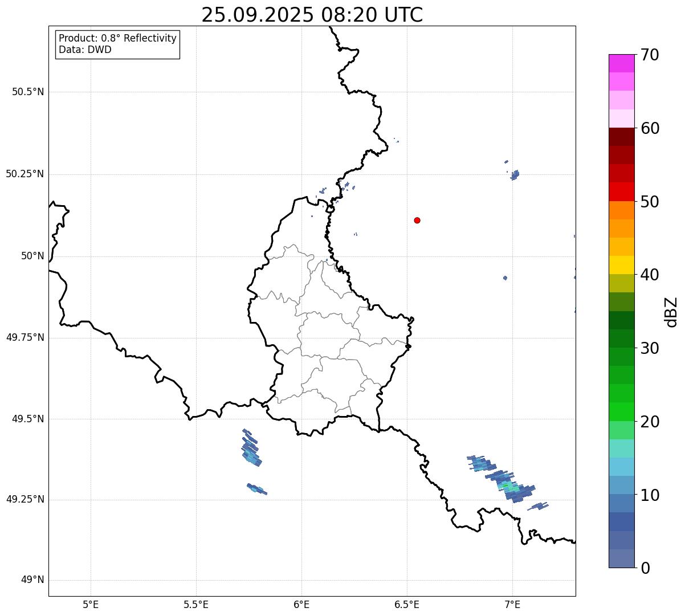The width and height of the screenshot is (685, 616).
Task: Click the small echo near 7°E 50.25°N
Action: 515,174
